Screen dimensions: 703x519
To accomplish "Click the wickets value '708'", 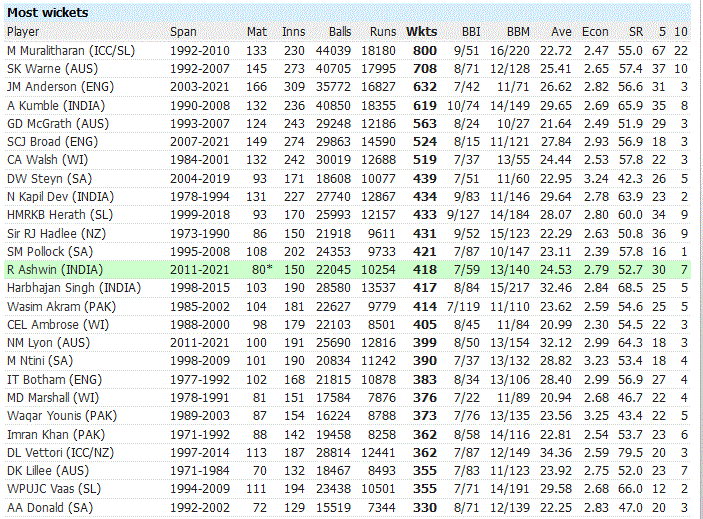I will [x=425, y=69].
